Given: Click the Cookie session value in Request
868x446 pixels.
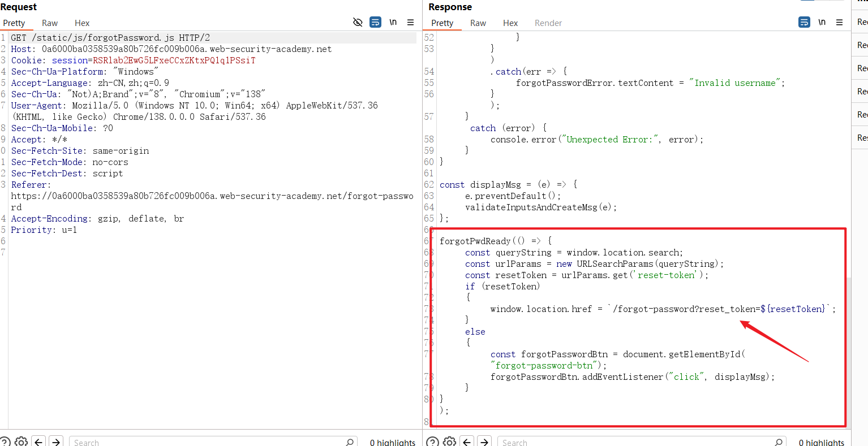Looking at the screenshot, I should (x=174, y=60).
